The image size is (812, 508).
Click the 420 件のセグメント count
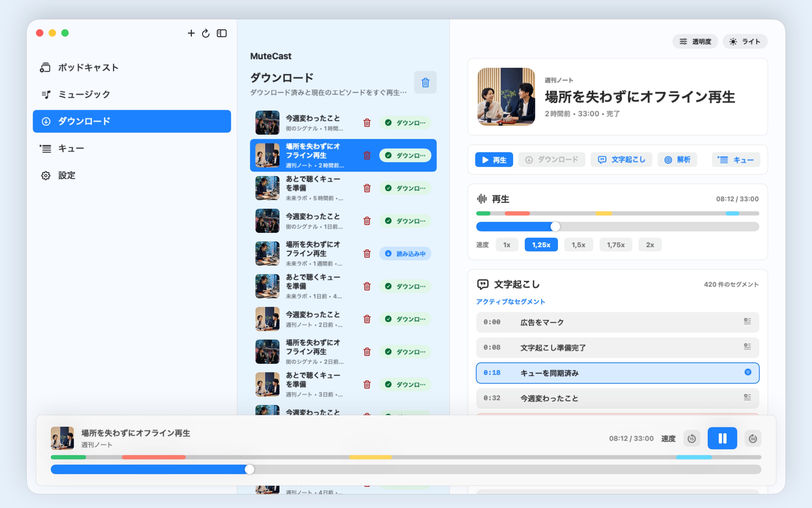coord(731,284)
